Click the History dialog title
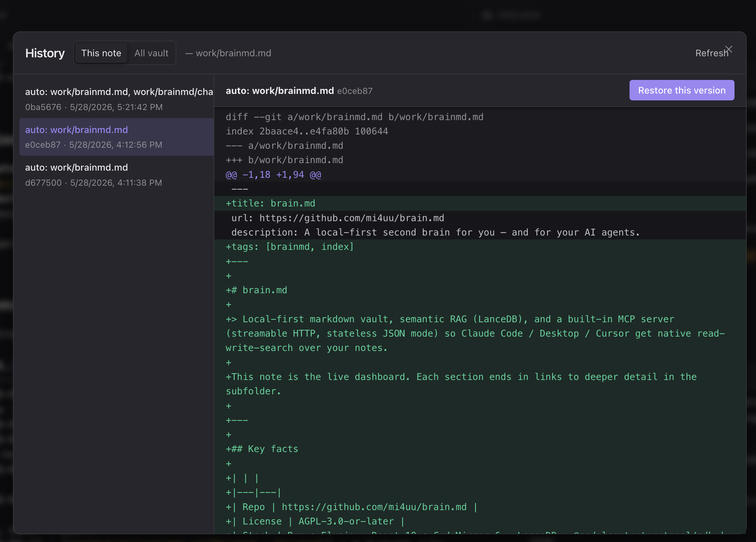 click(x=45, y=53)
